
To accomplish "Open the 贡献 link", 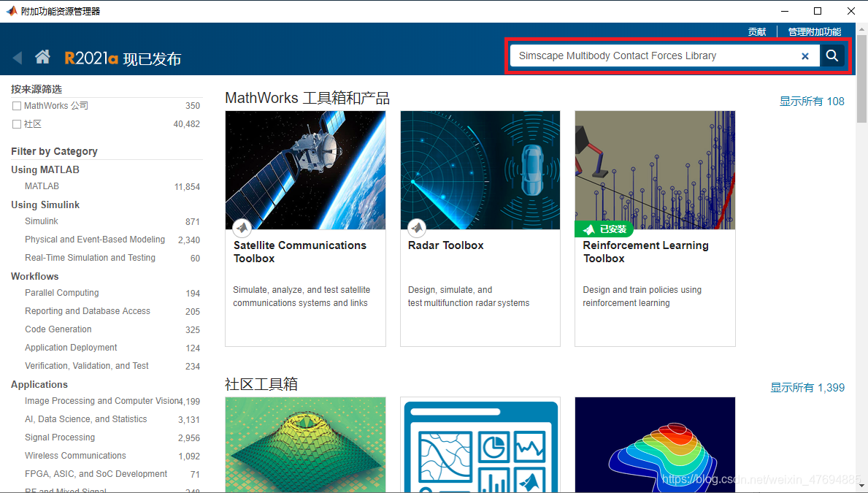I will pyautogui.click(x=757, y=31).
